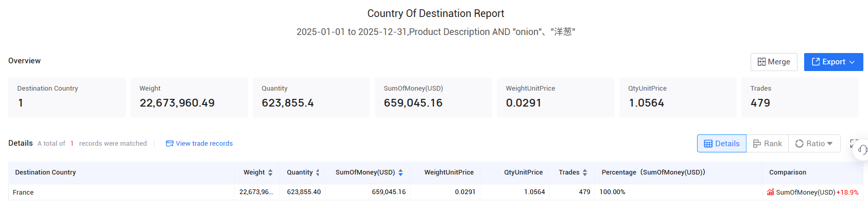The height and width of the screenshot is (208, 868).
Task: Click the fullscreen expand icon
Action: pos(854,144)
